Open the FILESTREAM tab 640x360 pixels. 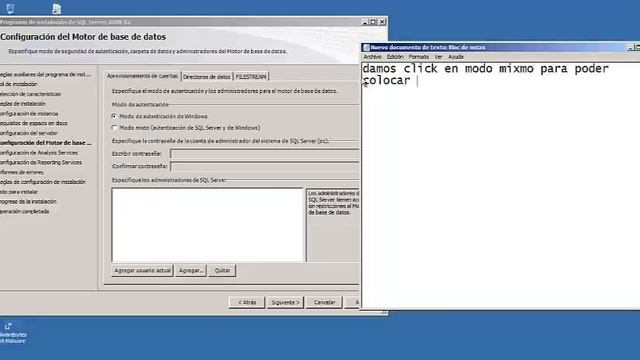[251, 77]
